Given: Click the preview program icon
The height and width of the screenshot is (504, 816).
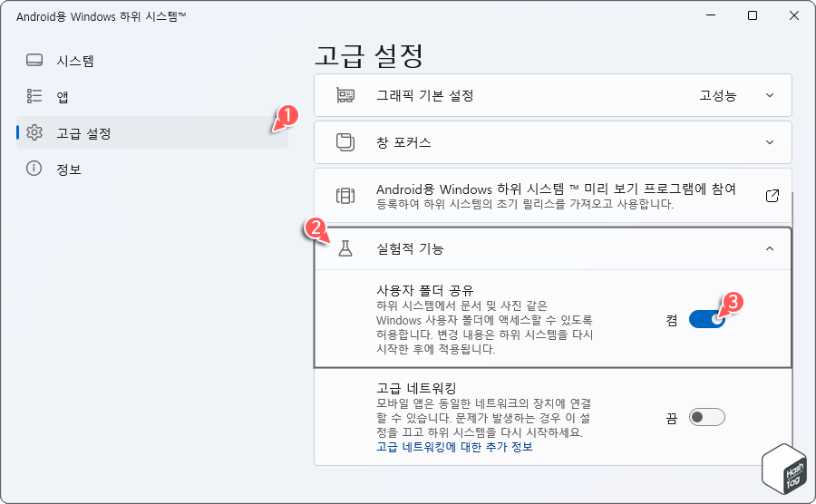Looking at the screenshot, I should pos(345,196).
